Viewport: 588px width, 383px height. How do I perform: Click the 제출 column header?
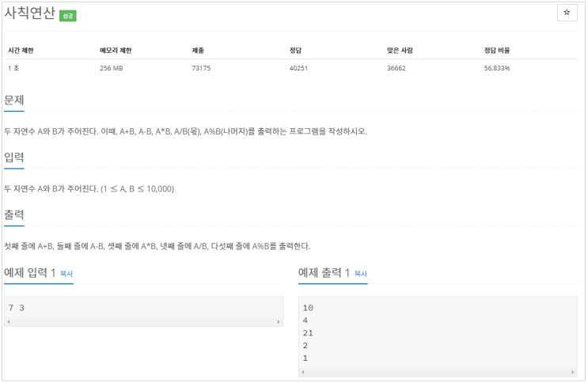tap(198, 51)
